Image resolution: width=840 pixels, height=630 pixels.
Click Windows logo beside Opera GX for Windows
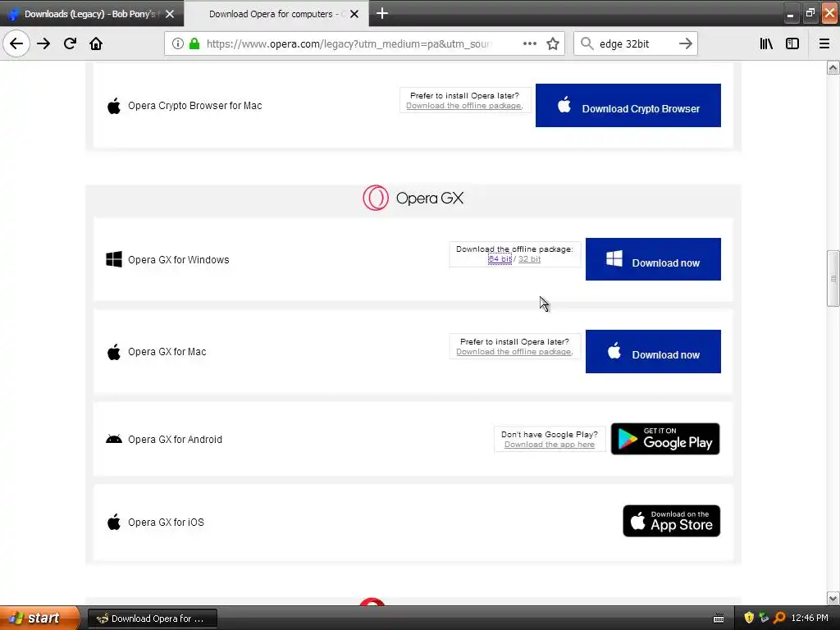point(113,259)
